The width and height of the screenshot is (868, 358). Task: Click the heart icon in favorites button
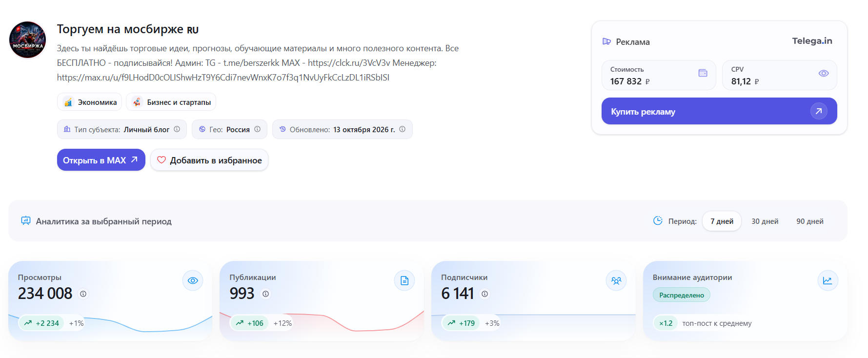pos(161,160)
